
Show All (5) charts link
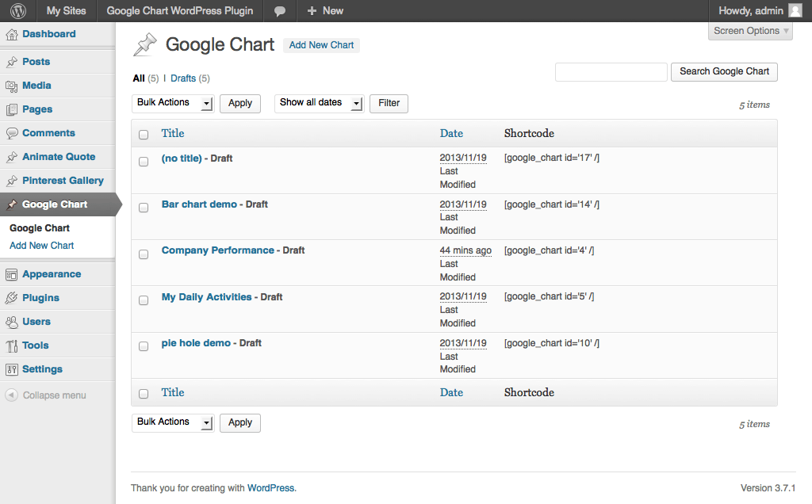point(146,78)
